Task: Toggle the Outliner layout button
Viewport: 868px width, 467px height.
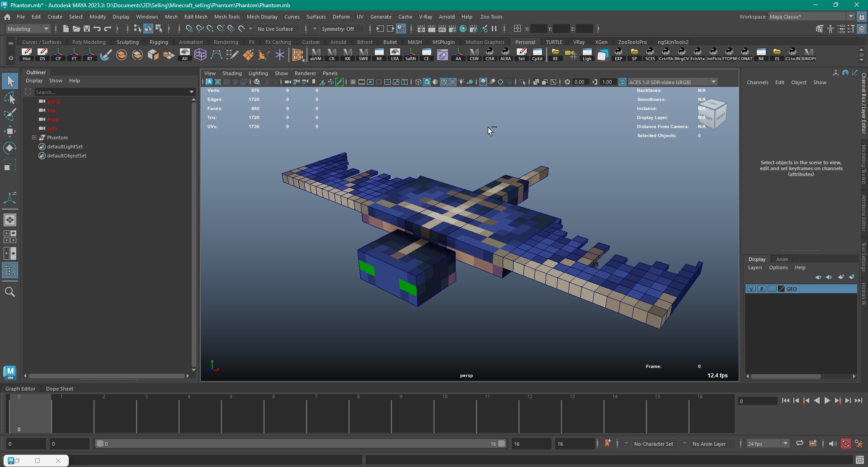Action: click(x=10, y=271)
